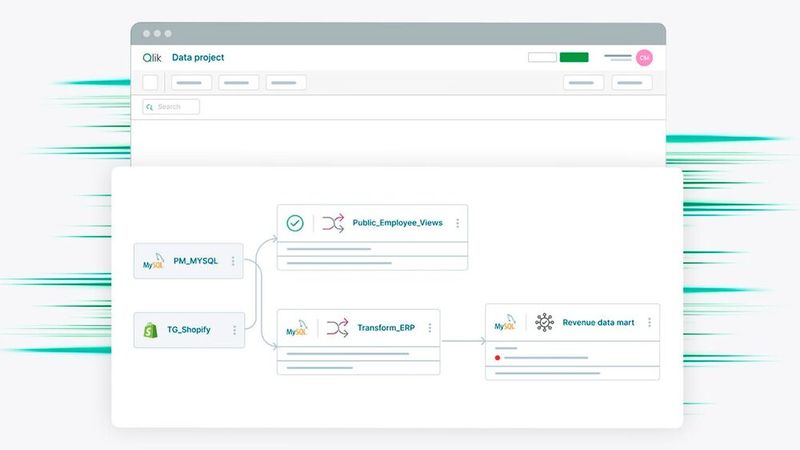Click the Search field

click(x=171, y=107)
